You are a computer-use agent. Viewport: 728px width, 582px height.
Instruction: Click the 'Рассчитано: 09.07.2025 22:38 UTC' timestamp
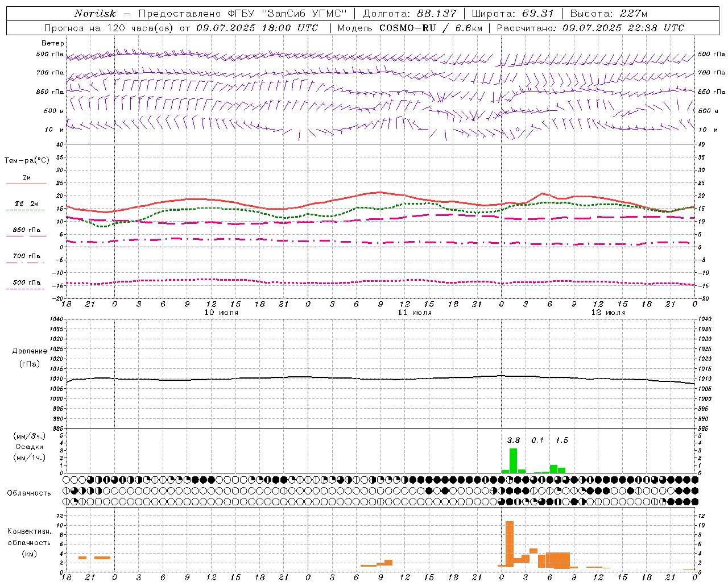point(590,28)
